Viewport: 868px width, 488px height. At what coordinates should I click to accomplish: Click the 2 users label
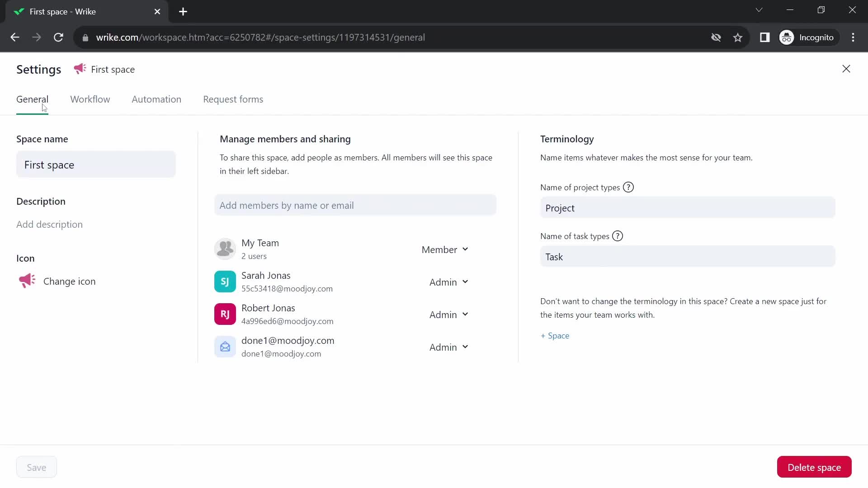coord(254,256)
